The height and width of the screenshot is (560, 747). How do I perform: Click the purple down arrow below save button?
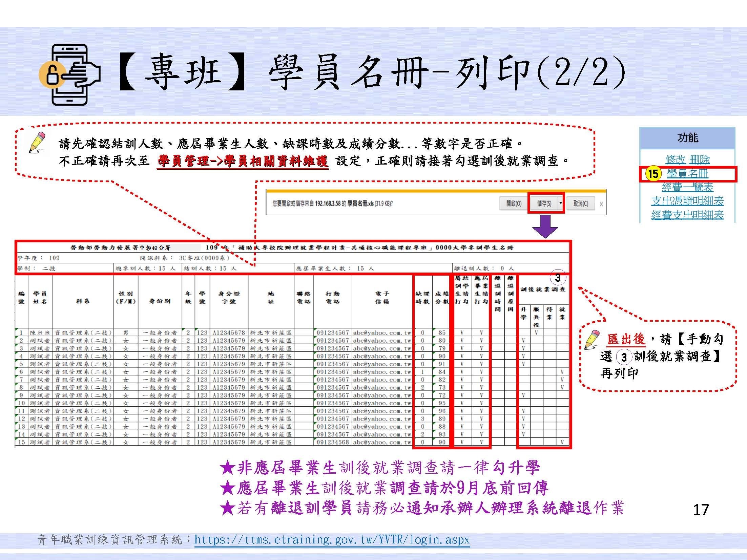click(x=545, y=227)
